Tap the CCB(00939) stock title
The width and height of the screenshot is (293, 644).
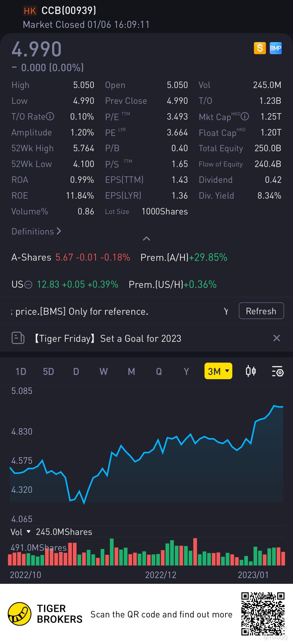69,11
